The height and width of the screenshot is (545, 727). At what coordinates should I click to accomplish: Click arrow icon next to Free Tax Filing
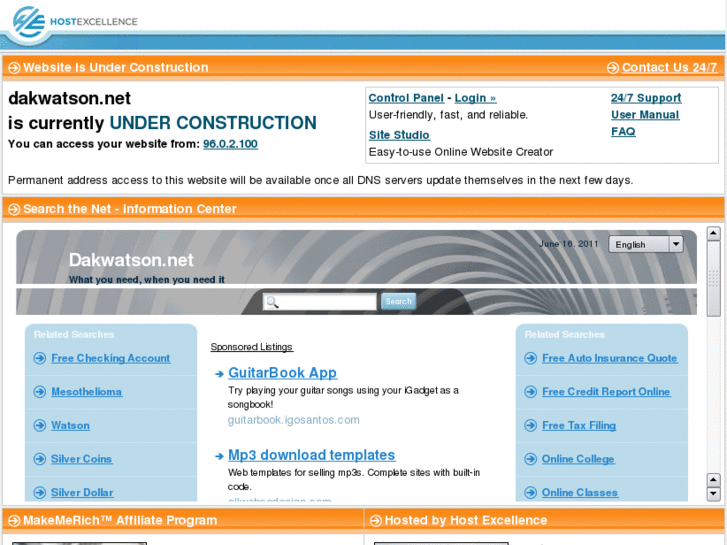tap(530, 425)
